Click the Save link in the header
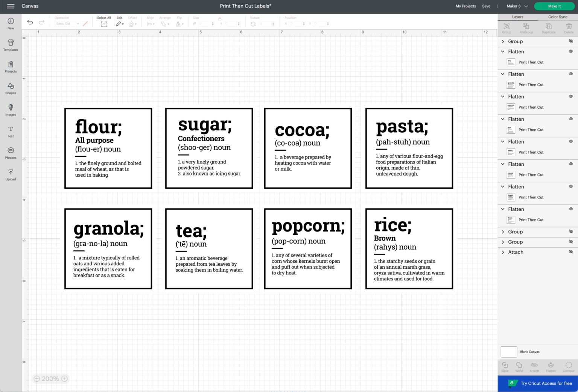Screen dimensions: 578x392 tap(486, 6)
